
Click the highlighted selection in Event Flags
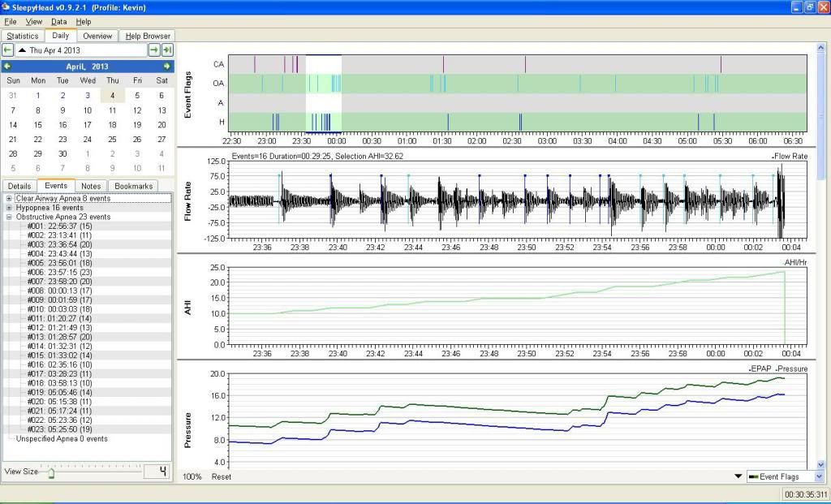323,93
